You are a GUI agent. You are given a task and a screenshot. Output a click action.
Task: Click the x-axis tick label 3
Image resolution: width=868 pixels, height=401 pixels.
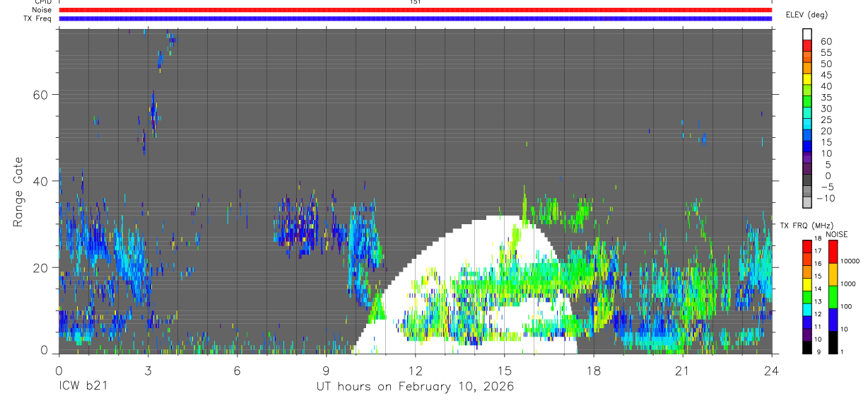(148, 370)
